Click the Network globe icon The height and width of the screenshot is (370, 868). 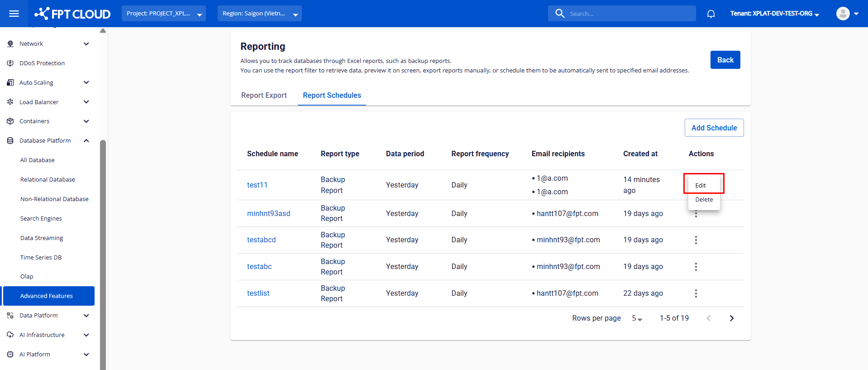click(x=10, y=44)
